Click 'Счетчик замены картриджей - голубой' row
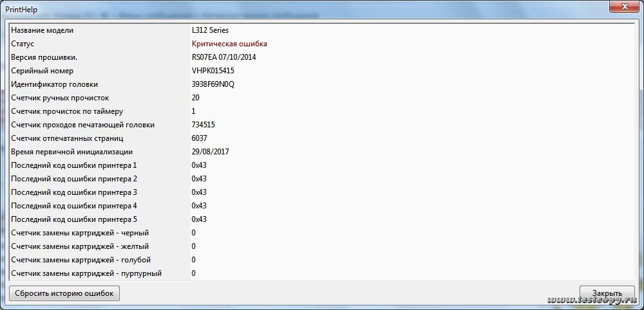The width and height of the screenshot is (644, 310). point(80,260)
